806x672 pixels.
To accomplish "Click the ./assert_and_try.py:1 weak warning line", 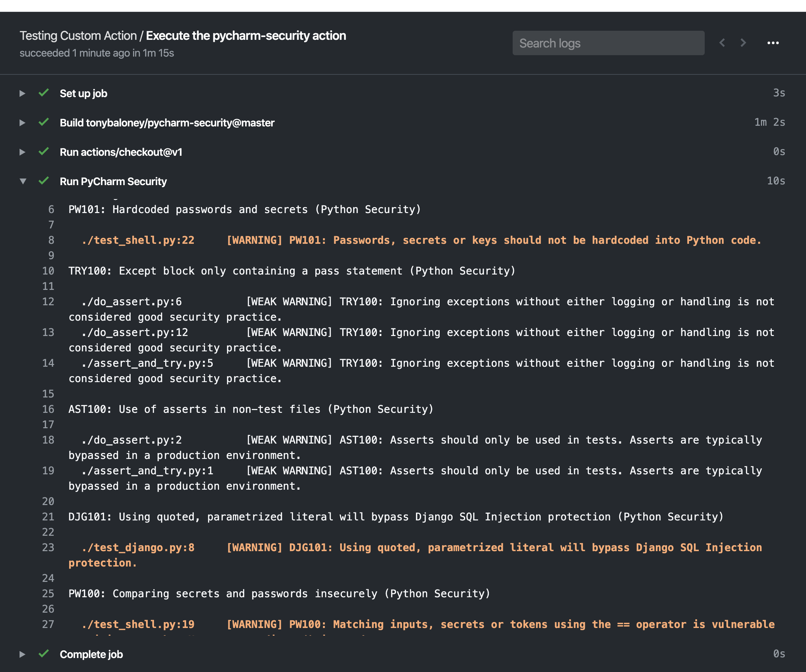I will 415,478.
